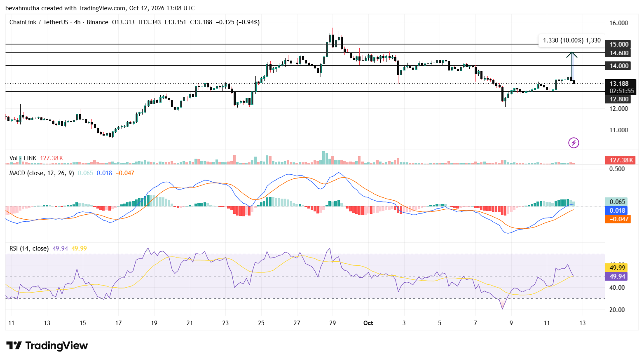Click the close price value C13.188

tap(201, 22)
